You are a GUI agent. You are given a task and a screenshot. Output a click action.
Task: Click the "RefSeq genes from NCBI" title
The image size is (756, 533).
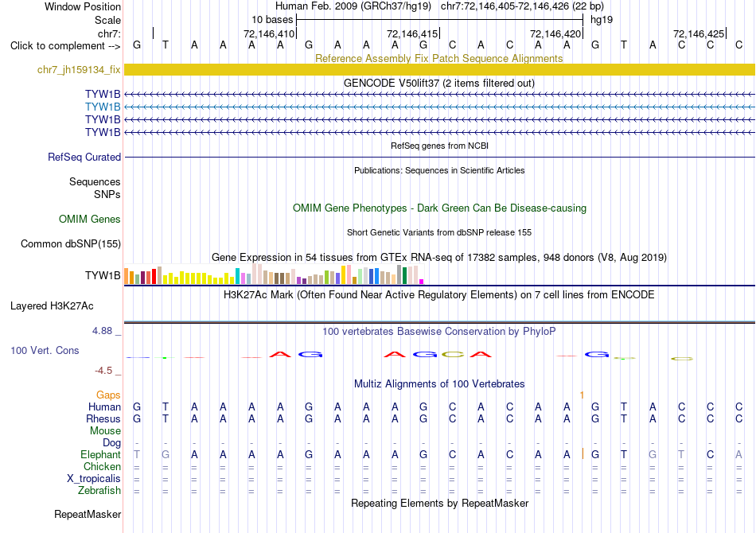439,146
